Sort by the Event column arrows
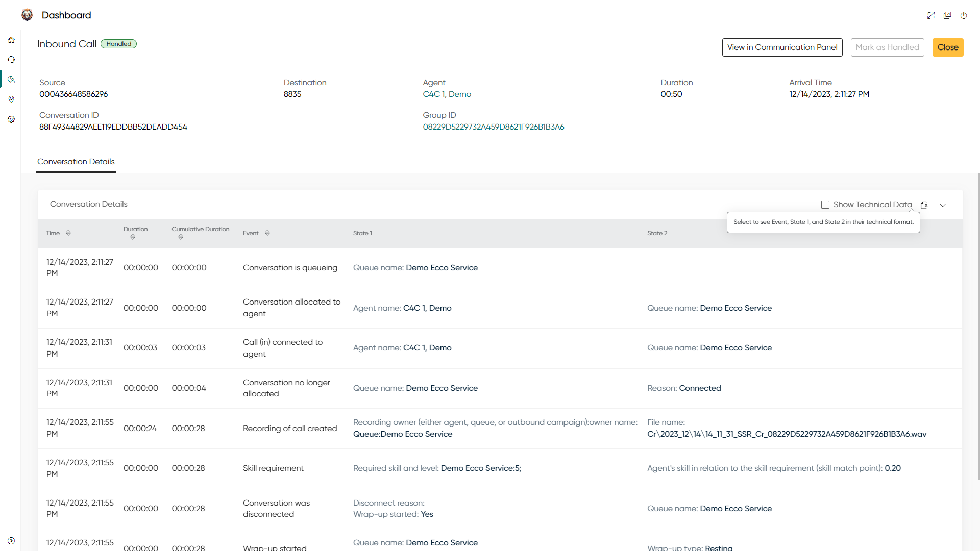The height and width of the screenshot is (551, 980). [x=267, y=233]
